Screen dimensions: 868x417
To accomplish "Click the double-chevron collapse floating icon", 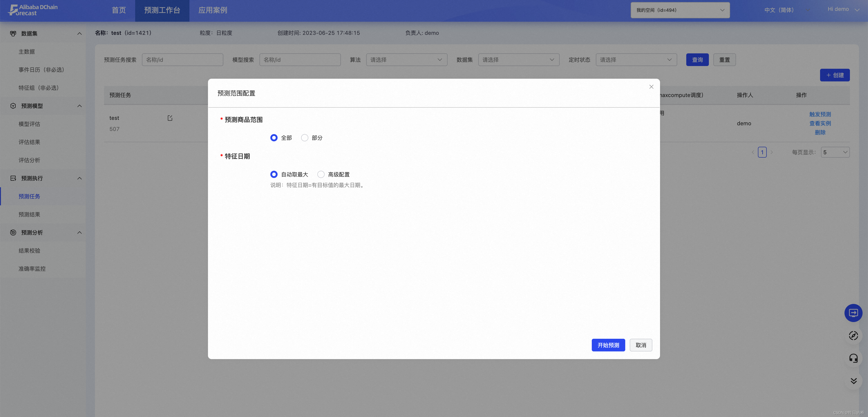I will [x=853, y=381].
